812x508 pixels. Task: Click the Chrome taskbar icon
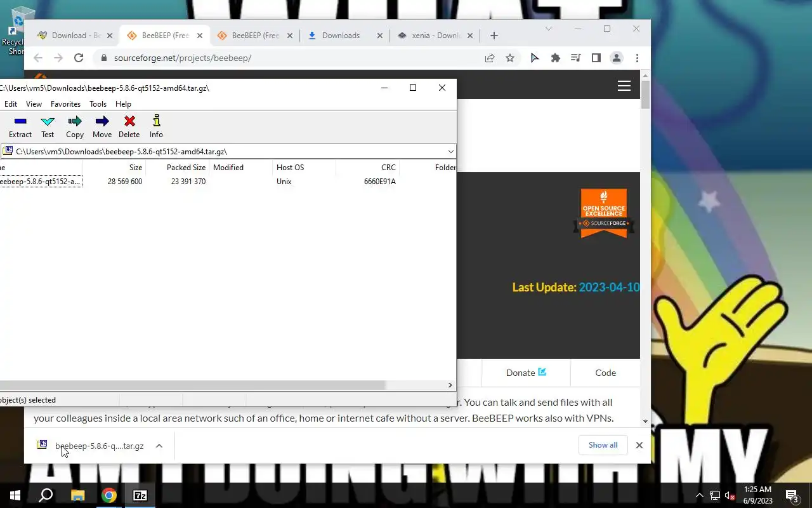[109, 495]
